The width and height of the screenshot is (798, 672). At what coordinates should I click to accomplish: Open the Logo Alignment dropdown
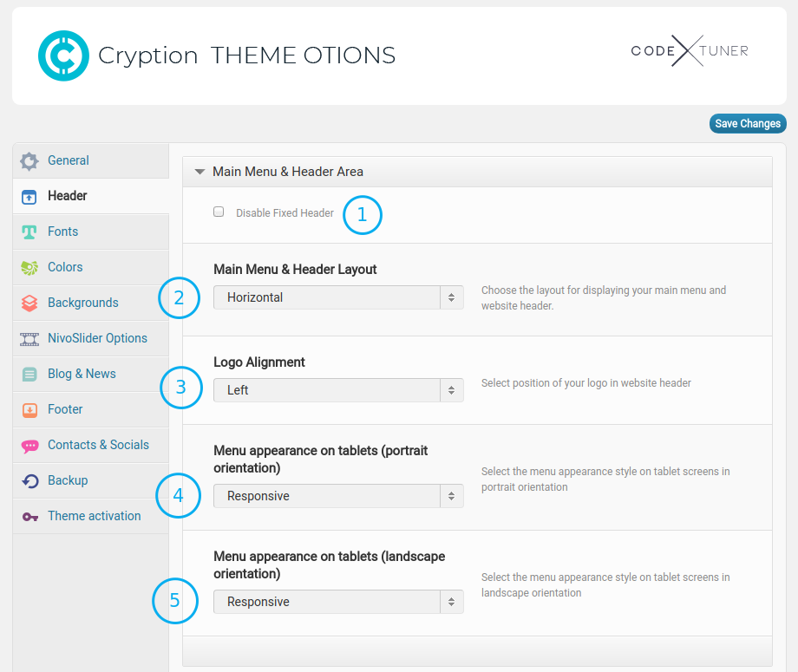coord(338,390)
